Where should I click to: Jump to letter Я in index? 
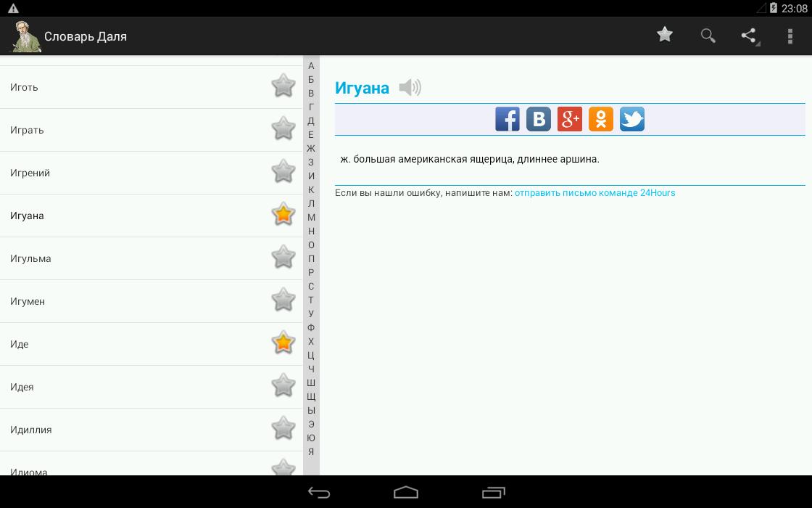[x=311, y=451]
